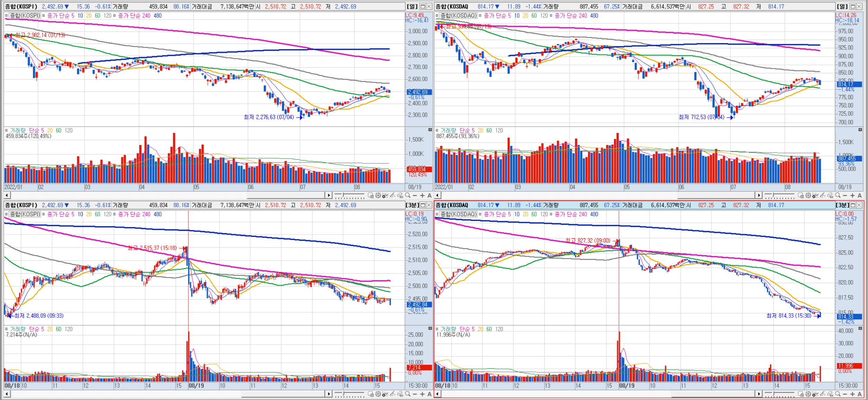Toggle 종합(KOSPI) series box in KOSPI 3-minute chart
868x400 pixels.
tap(7, 214)
